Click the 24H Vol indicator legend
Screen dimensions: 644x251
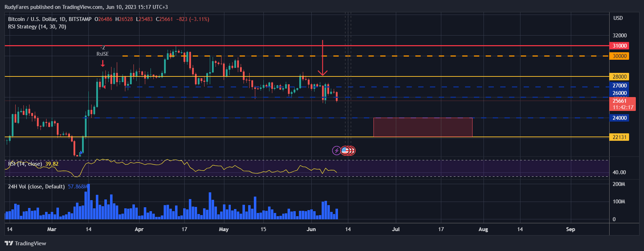(36, 187)
